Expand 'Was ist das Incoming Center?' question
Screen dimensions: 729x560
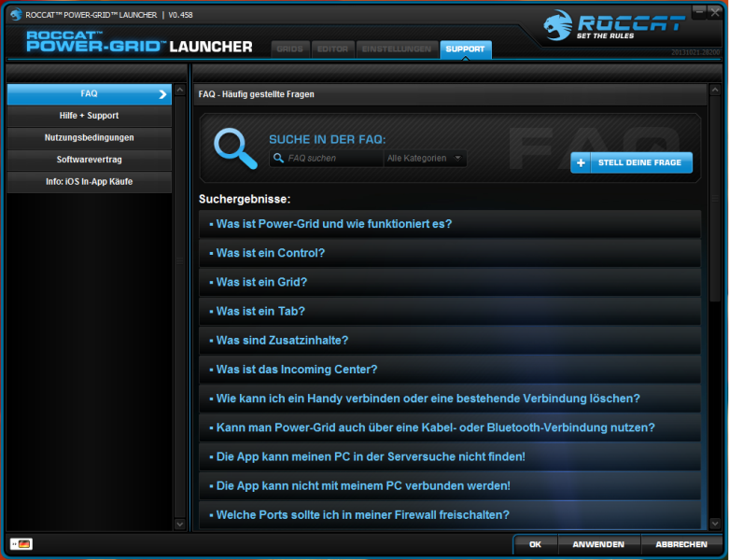coord(450,370)
